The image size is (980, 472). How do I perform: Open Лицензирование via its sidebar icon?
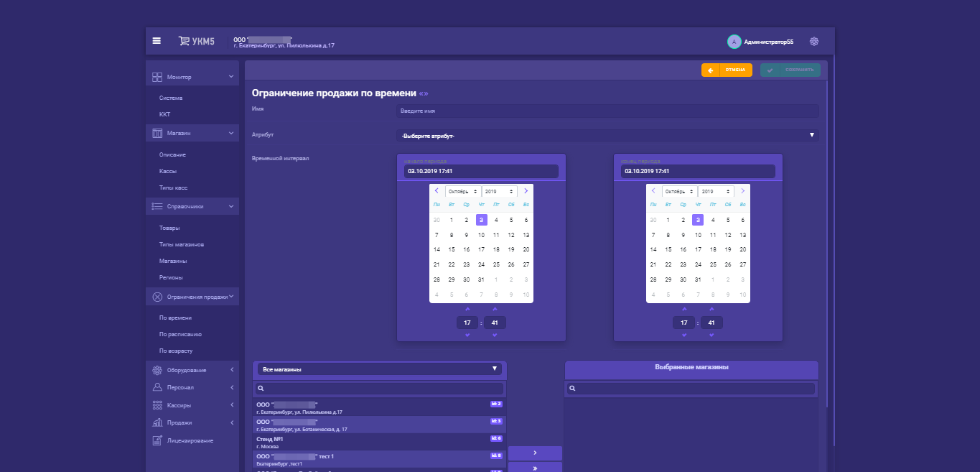(x=157, y=440)
